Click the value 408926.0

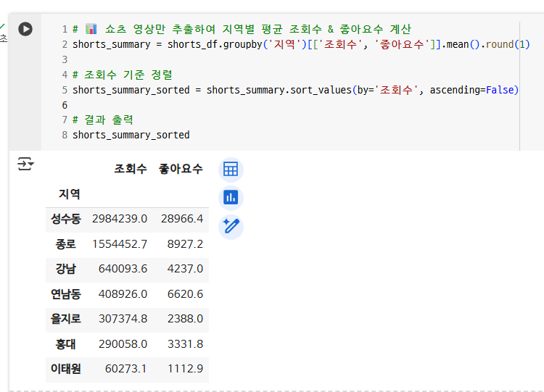pos(123,294)
